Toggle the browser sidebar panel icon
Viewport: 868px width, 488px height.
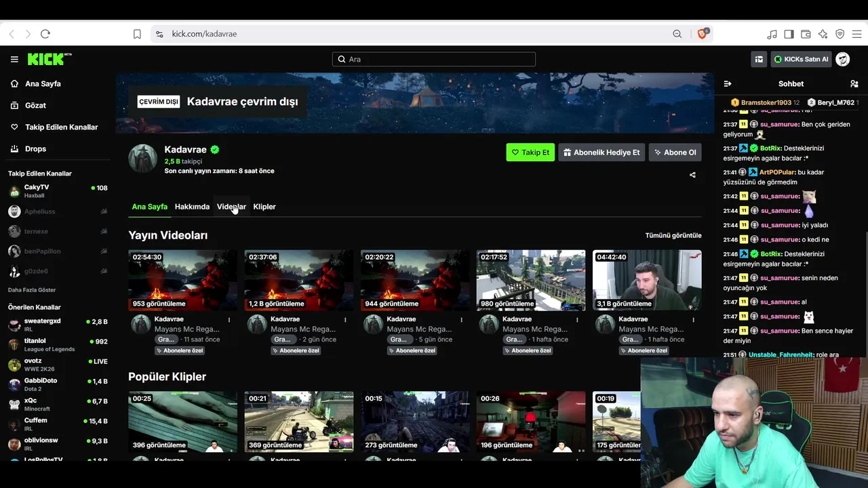pyautogui.click(x=789, y=34)
